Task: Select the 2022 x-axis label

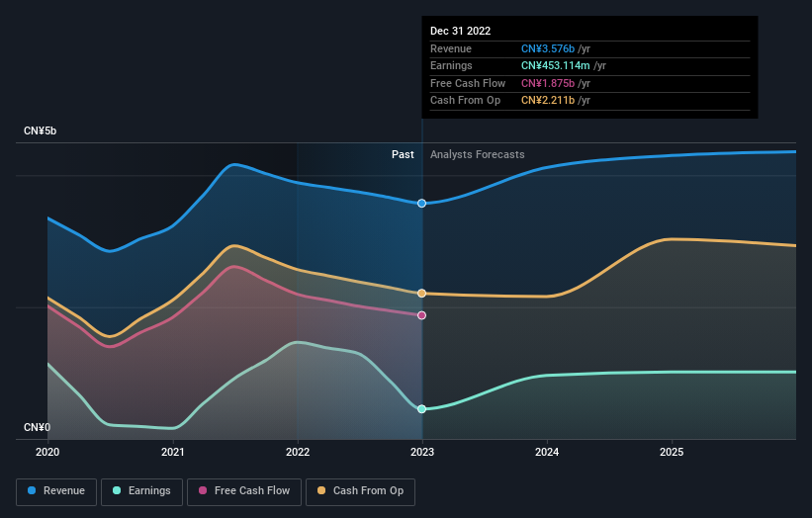Action: point(298,452)
